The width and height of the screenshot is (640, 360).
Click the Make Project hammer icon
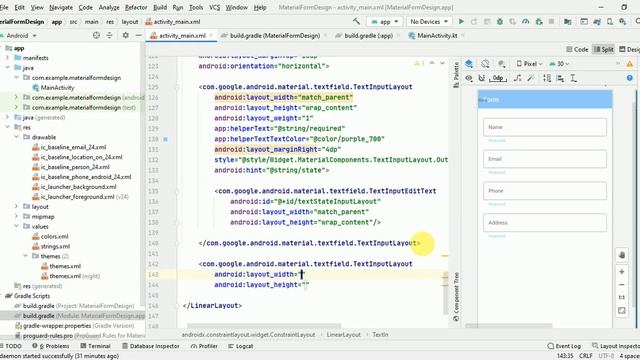pos(356,21)
